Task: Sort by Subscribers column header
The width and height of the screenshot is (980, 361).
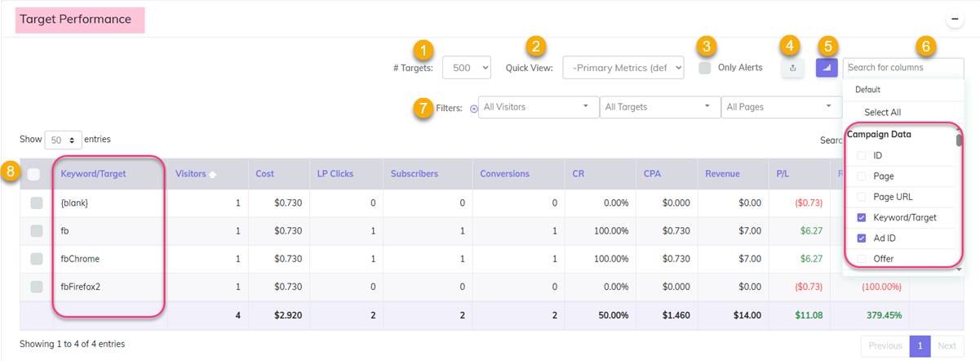Action: tap(415, 174)
